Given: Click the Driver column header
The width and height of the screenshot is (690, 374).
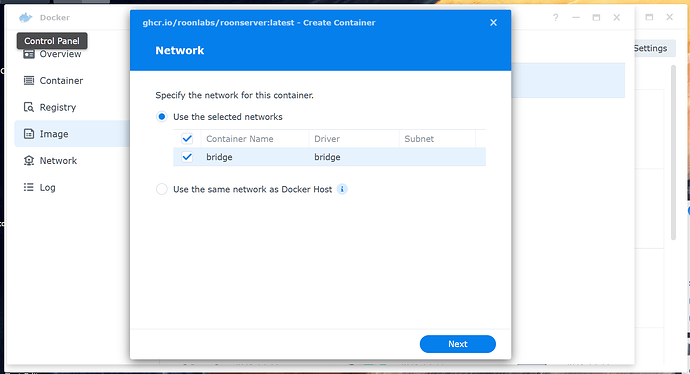Looking at the screenshot, I should pyautogui.click(x=354, y=139).
